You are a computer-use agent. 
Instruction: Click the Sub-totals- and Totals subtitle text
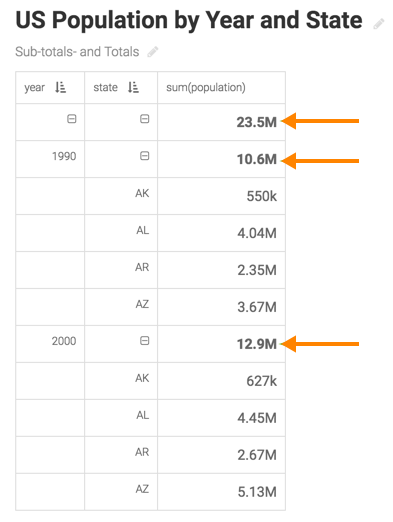coord(77,52)
